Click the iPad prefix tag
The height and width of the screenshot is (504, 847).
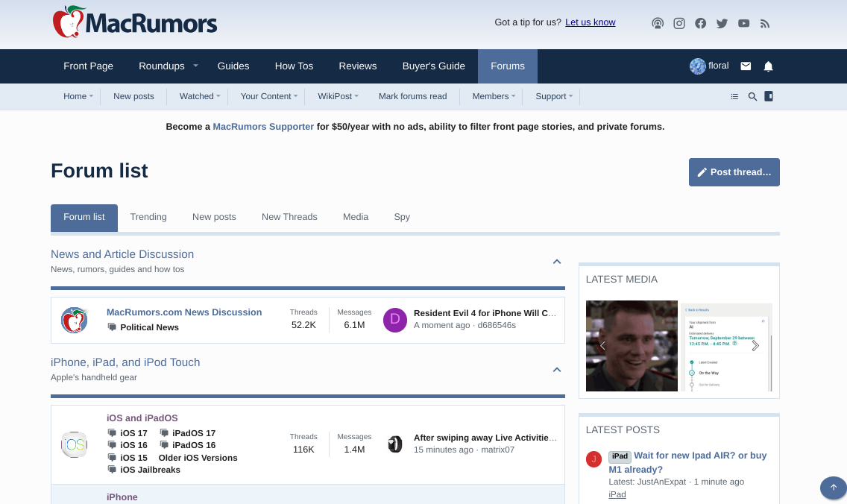[x=620, y=456]
